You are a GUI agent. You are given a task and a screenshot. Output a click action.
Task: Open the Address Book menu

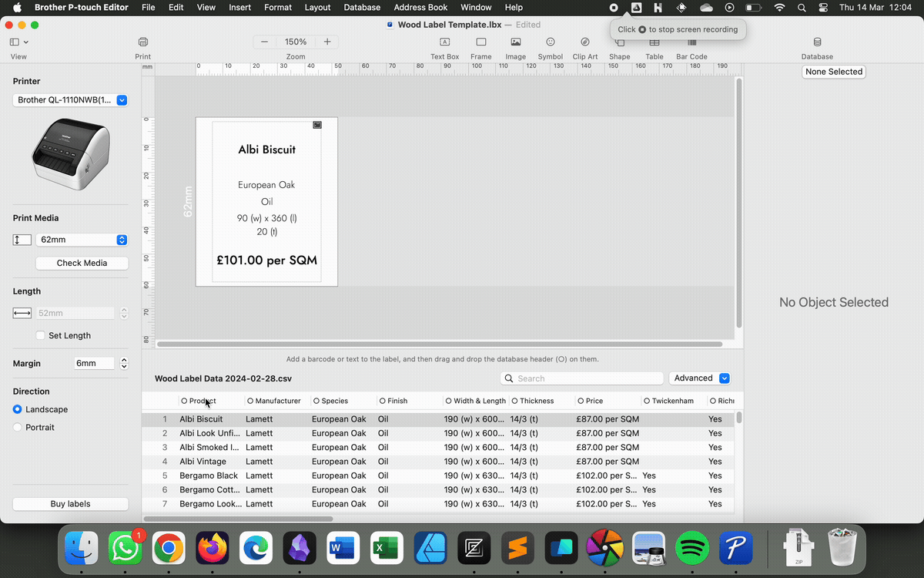coord(420,7)
